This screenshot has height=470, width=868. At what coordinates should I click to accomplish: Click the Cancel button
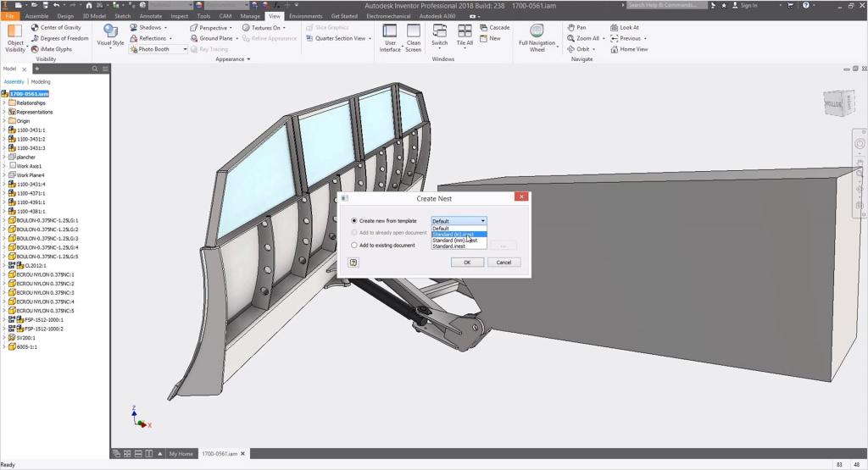tap(504, 263)
